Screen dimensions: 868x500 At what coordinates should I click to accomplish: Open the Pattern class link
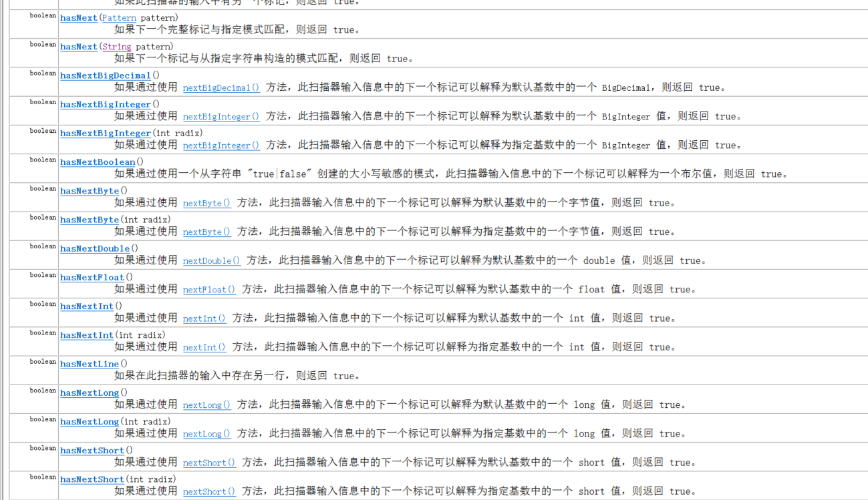tap(118, 18)
